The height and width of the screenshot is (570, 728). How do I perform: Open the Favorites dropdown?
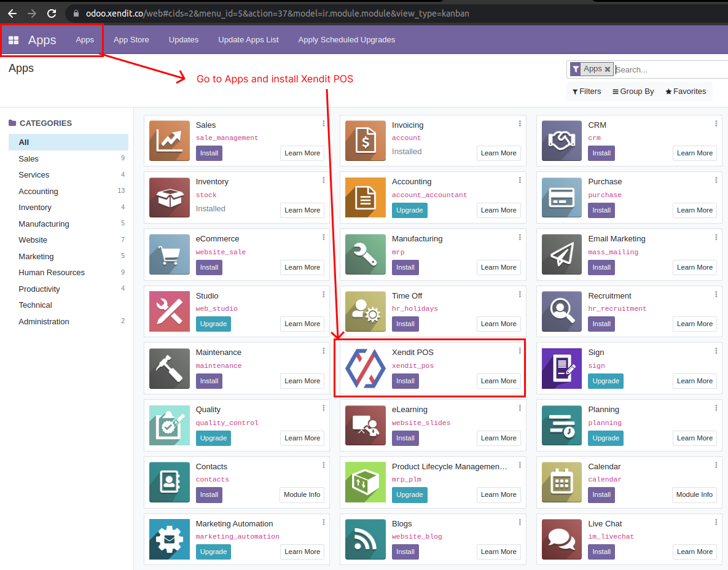coord(686,92)
